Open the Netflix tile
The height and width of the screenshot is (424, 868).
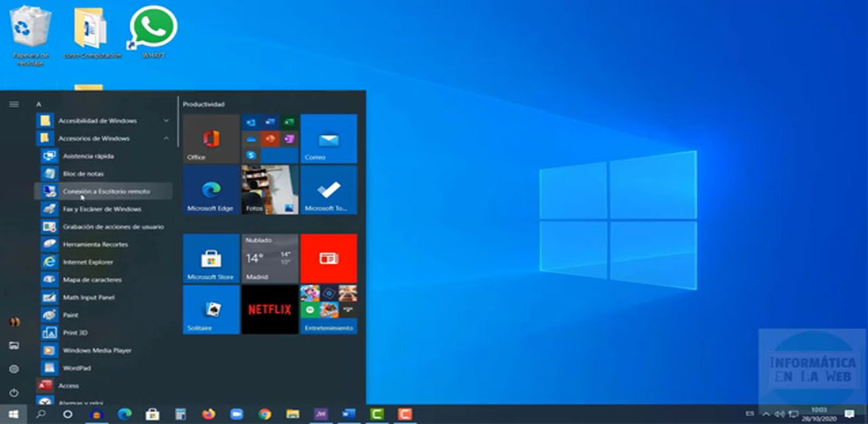pyautogui.click(x=270, y=310)
